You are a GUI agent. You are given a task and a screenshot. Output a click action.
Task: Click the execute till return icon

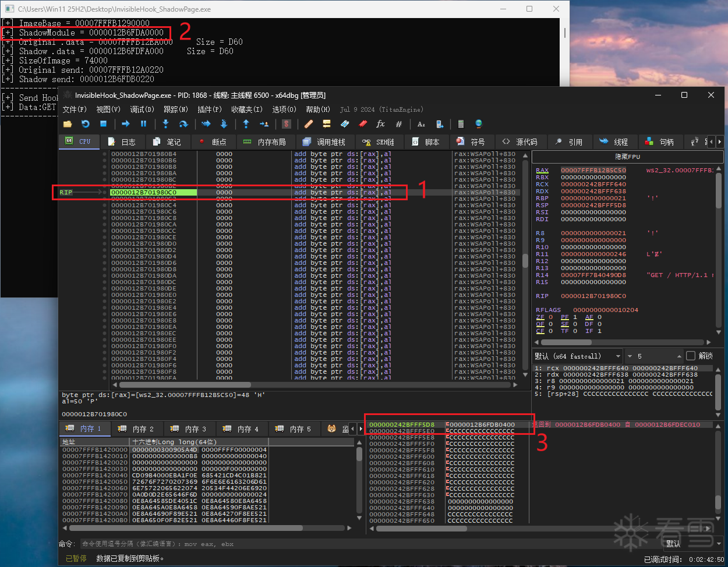pyautogui.click(x=246, y=124)
